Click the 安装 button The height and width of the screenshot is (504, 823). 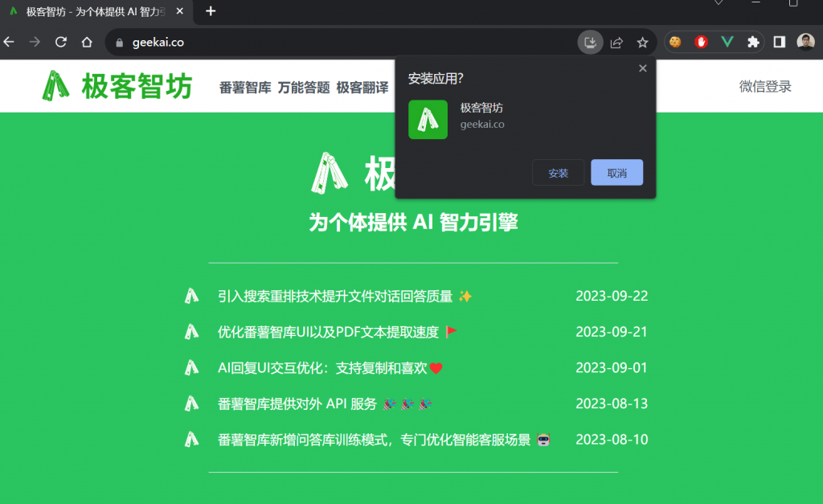(558, 173)
